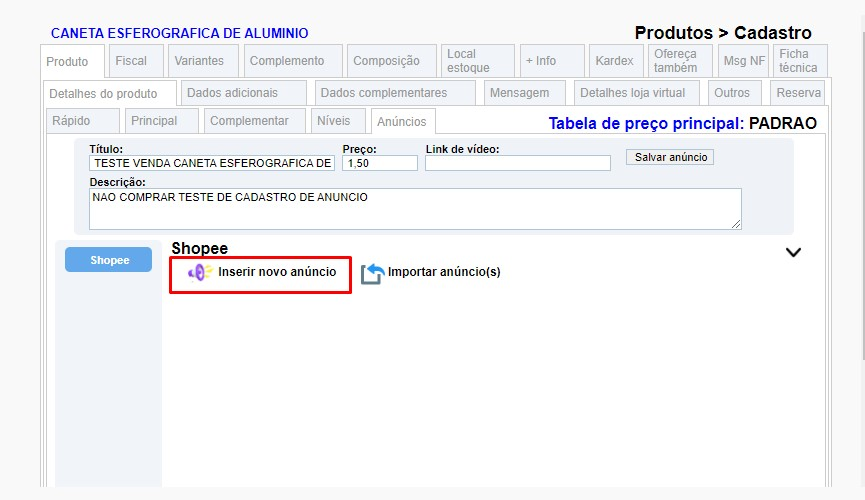Click the megaphone Inserir novo anúncio icon
The image size is (865, 500).
(200, 272)
